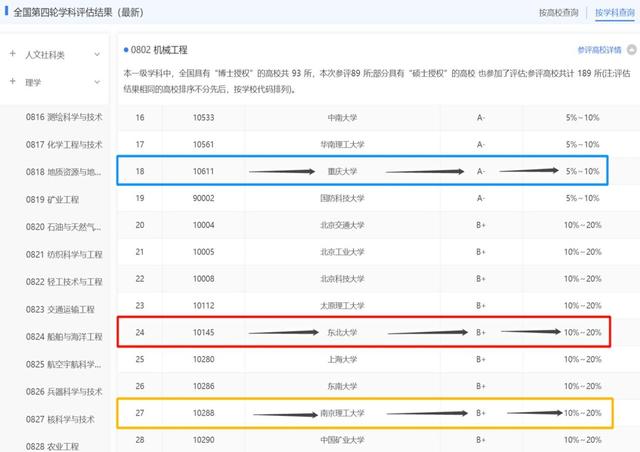This screenshot has width=640, height=452.
Task: Select 0826 兵器科学与技术 in sidebar
Action: 64,392
